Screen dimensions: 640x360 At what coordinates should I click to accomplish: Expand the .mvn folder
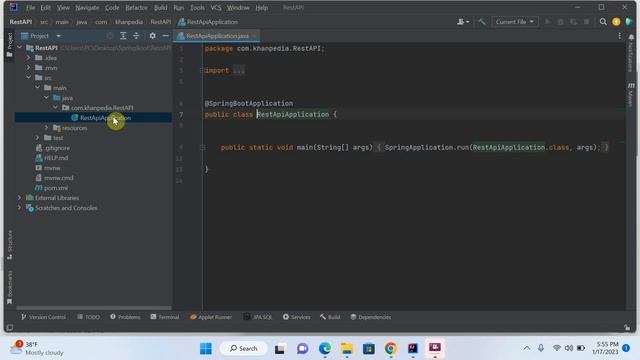(x=28, y=67)
